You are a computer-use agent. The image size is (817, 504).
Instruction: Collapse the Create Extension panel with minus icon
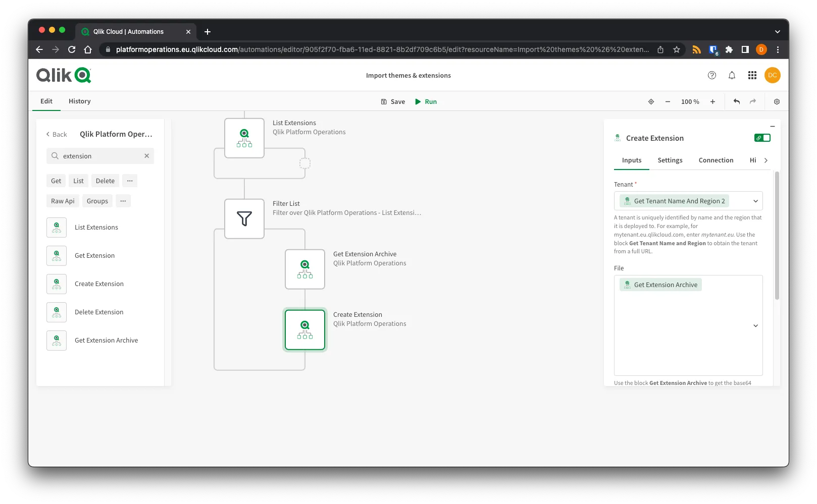tap(772, 126)
